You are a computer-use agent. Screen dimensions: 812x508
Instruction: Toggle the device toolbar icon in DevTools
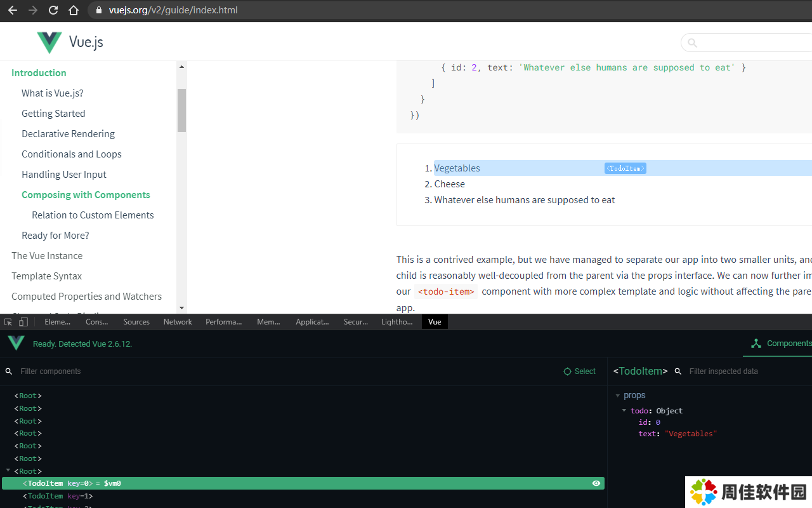coord(23,322)
